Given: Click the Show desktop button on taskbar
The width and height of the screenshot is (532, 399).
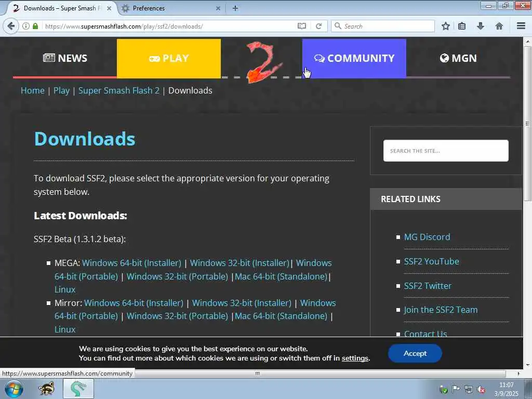Looking at the screenshot, I should point(528,389).
